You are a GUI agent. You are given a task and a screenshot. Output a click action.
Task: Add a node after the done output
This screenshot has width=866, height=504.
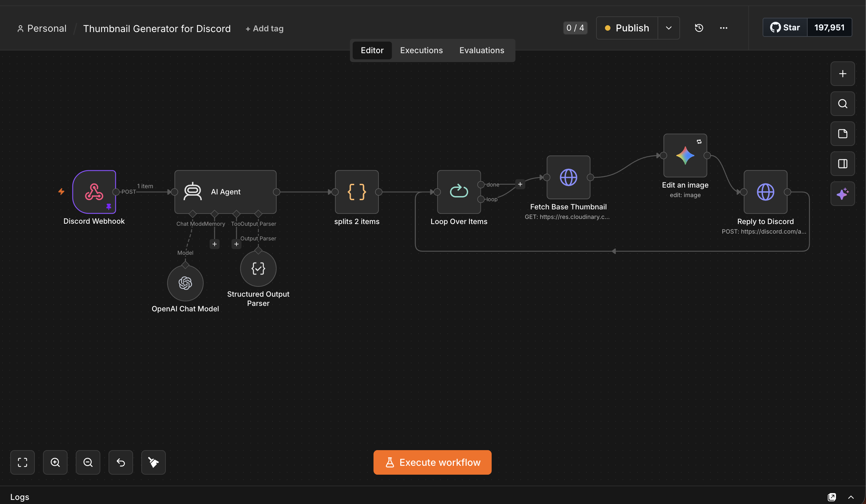click(x=520, y=184)
